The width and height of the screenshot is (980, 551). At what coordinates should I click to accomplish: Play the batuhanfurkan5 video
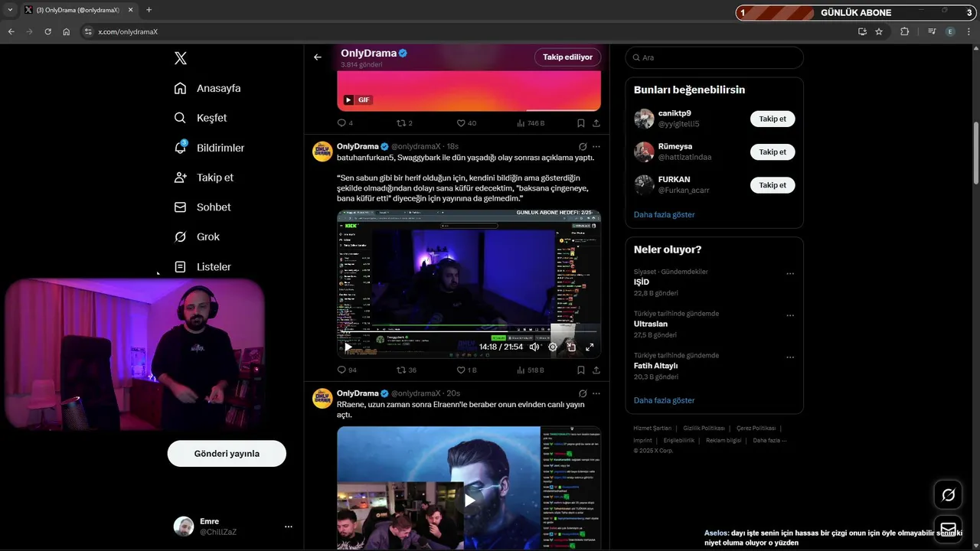[348, 347]
